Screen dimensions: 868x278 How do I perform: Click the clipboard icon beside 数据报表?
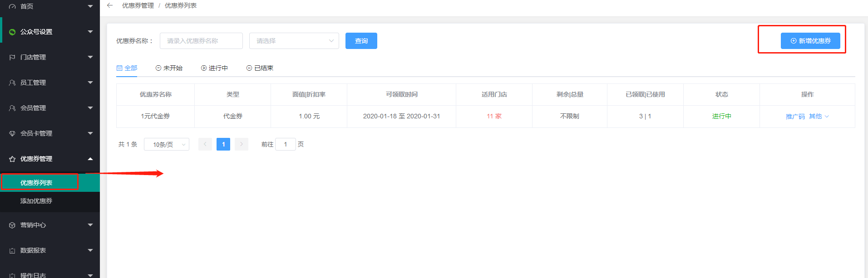(12, 250)
